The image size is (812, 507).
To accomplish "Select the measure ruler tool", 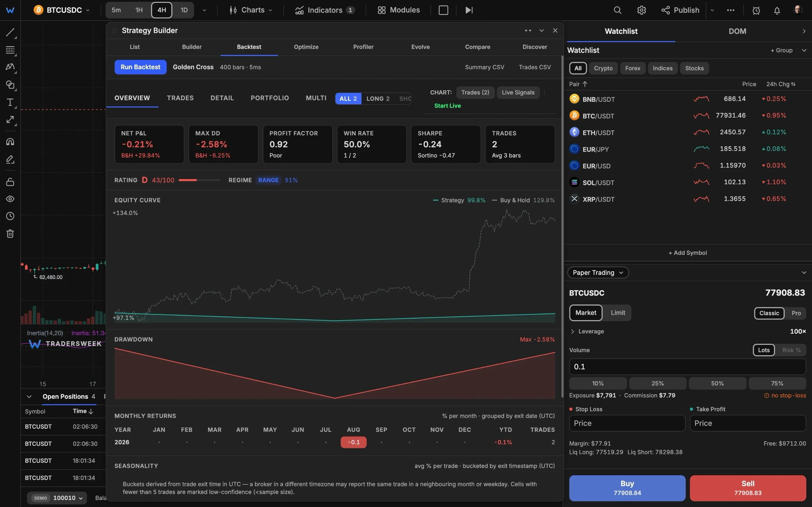I will pyautogui.click(x=10, y=119).
